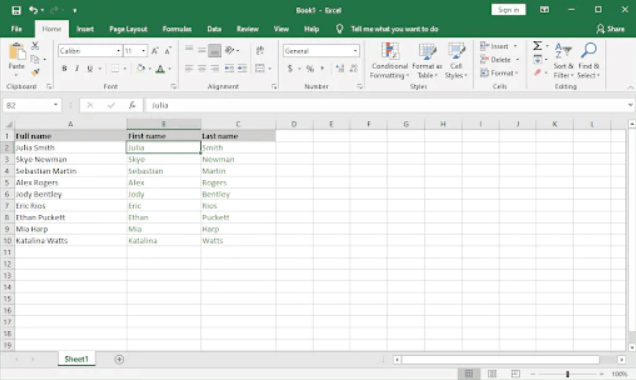Image resolution: width=636 pixels, height=380 pixels.
Task: Open the File tab
Action: [17, 29]
